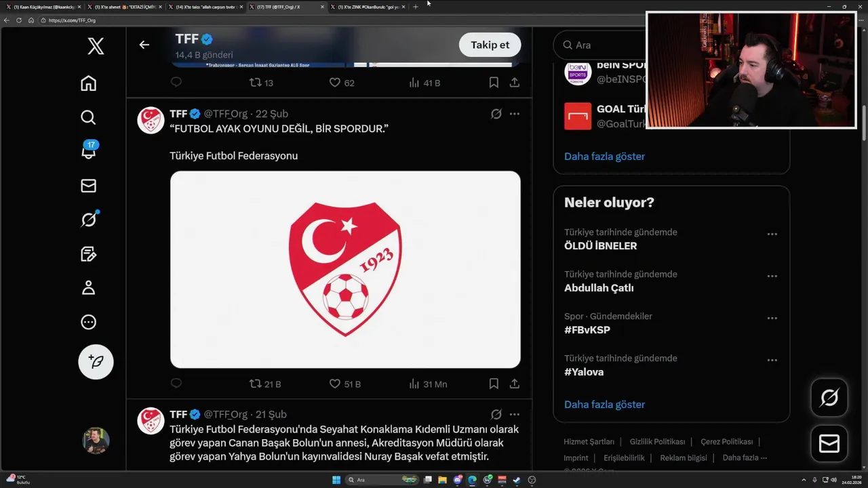Open the Articles icon in the sidebar
This screenshot has width=868, height=488.
pyautogui.click(x=88, y=254)
